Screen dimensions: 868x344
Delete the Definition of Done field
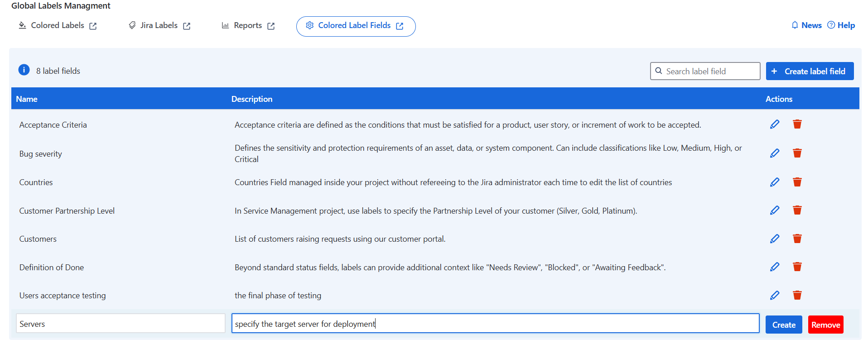coord(797,267)
